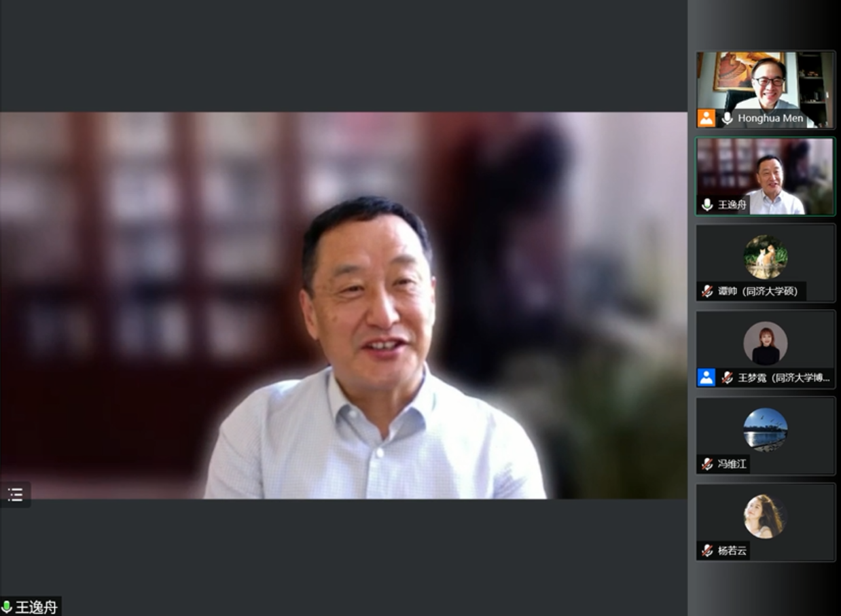Click the muted microphone icon next to 杨若云
841x616 pixels.
click(707, 551)
